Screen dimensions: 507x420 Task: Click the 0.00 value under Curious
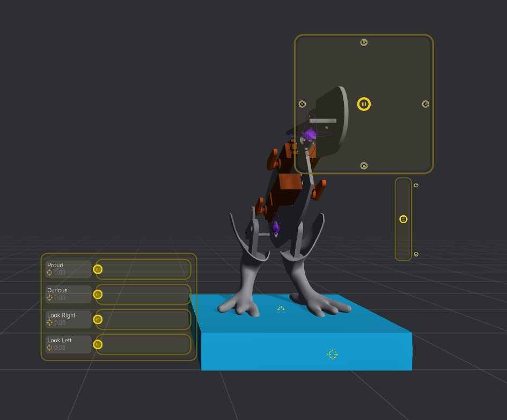coord(60,298)
